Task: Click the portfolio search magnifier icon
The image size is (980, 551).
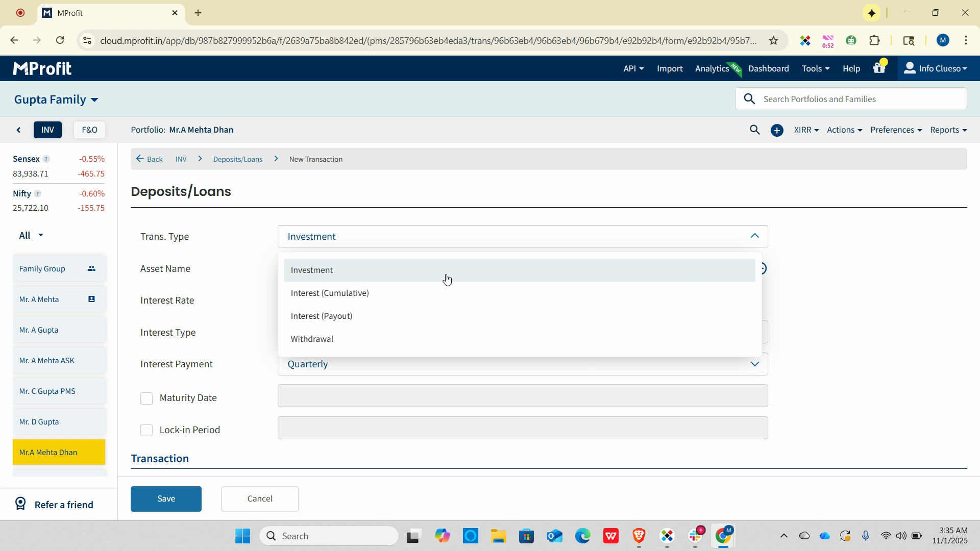Action: click(x=754, y=130)
